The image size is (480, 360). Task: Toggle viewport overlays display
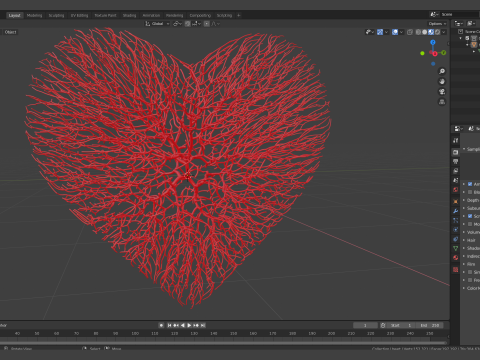[395, 32]
